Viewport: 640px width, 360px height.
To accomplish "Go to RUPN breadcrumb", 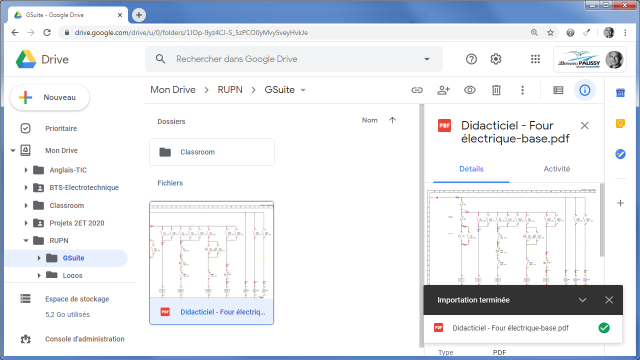I will (230, 90).
